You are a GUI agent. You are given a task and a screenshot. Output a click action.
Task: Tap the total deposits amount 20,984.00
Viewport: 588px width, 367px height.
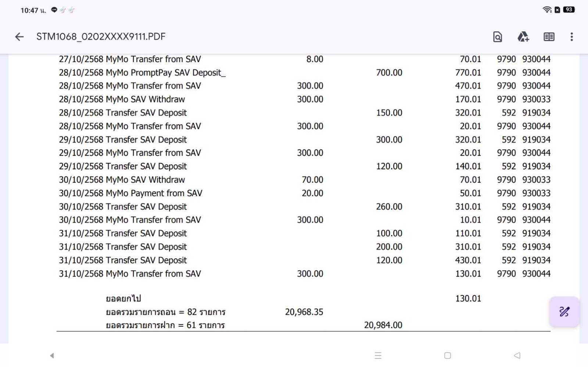383,325
